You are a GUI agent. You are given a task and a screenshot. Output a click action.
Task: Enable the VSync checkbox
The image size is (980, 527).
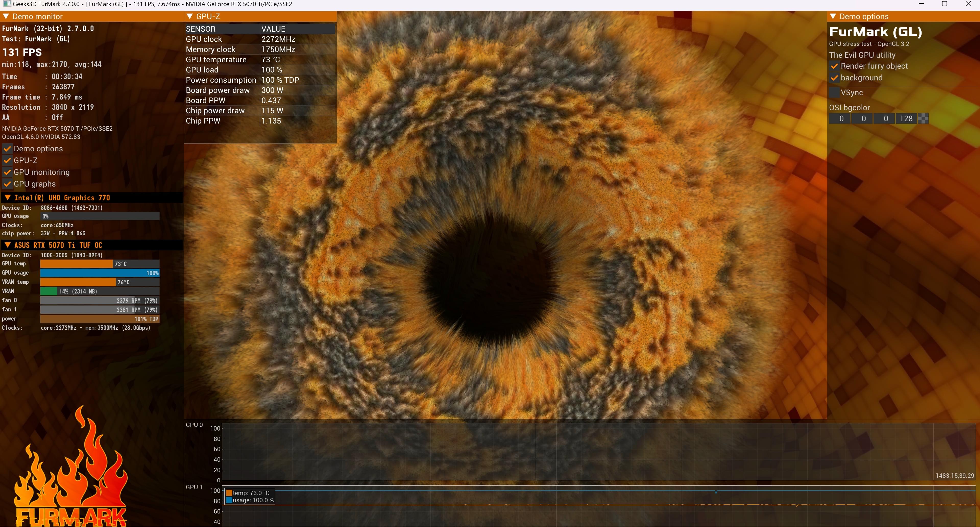[x=834, y=92]
